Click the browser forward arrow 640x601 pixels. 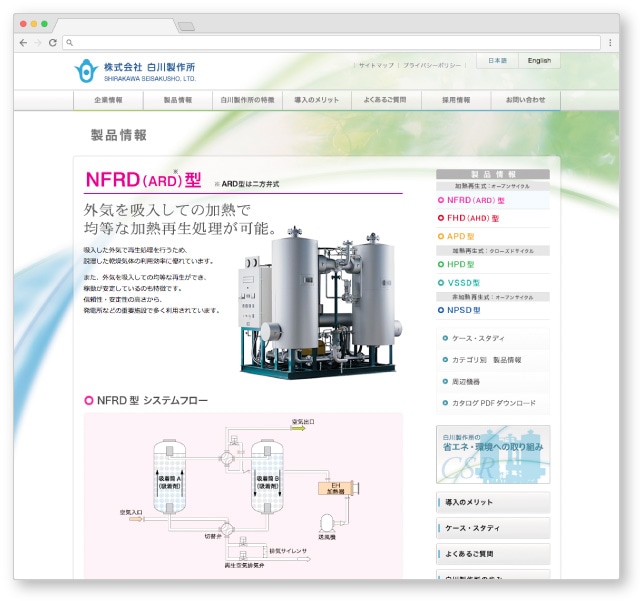tap(38, 42)
